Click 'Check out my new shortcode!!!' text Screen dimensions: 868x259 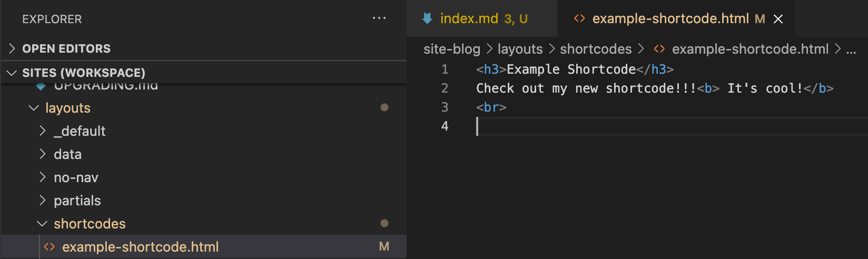[586, 88]
